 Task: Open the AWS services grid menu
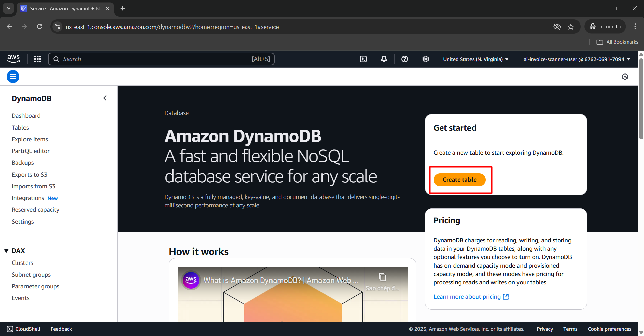[38, 59]
